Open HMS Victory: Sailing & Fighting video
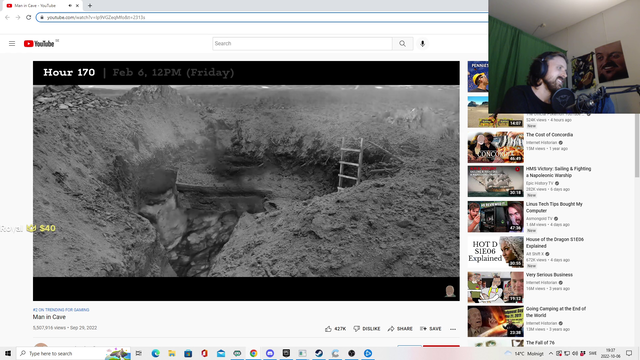The image size is (640, 360). [x=558, y=172]
